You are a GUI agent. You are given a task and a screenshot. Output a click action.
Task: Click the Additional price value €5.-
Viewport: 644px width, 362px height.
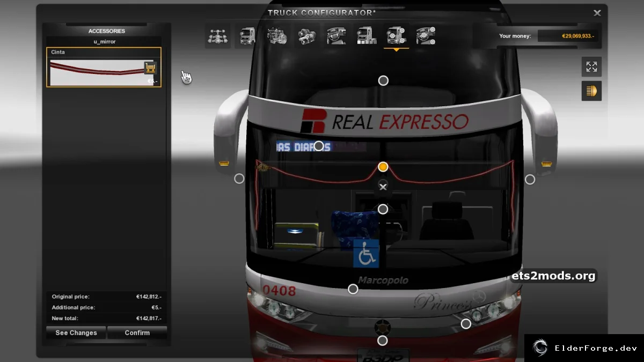156,307
